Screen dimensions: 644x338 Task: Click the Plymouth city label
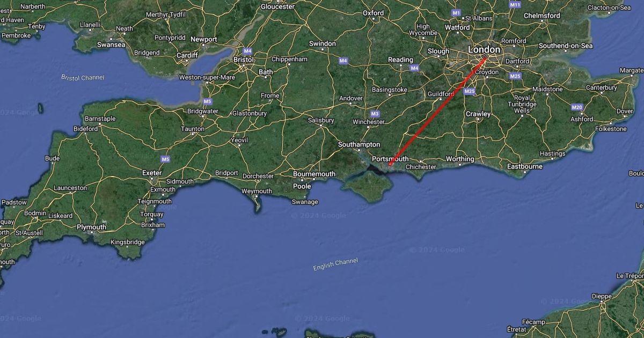pyautogui.click(x=92, y=227)
